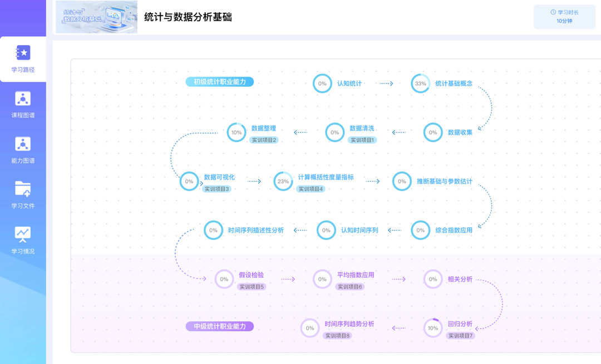Click the 0% ring beside 数据可视化
Screen dimensions: 601x364
pyautogui.click(x=189, y=181)
